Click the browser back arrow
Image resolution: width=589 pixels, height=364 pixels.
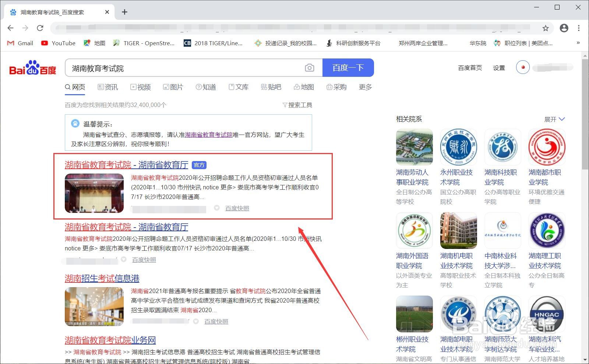click(10, 28)
